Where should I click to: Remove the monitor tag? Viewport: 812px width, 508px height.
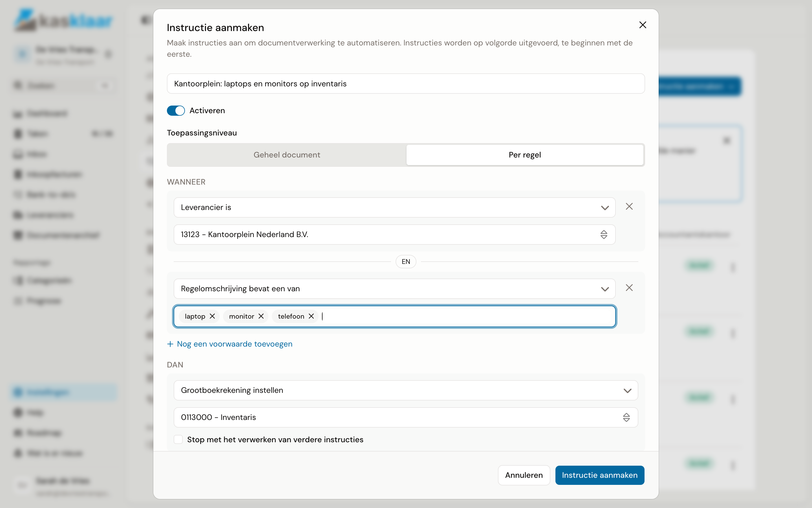tap(261, 316)
